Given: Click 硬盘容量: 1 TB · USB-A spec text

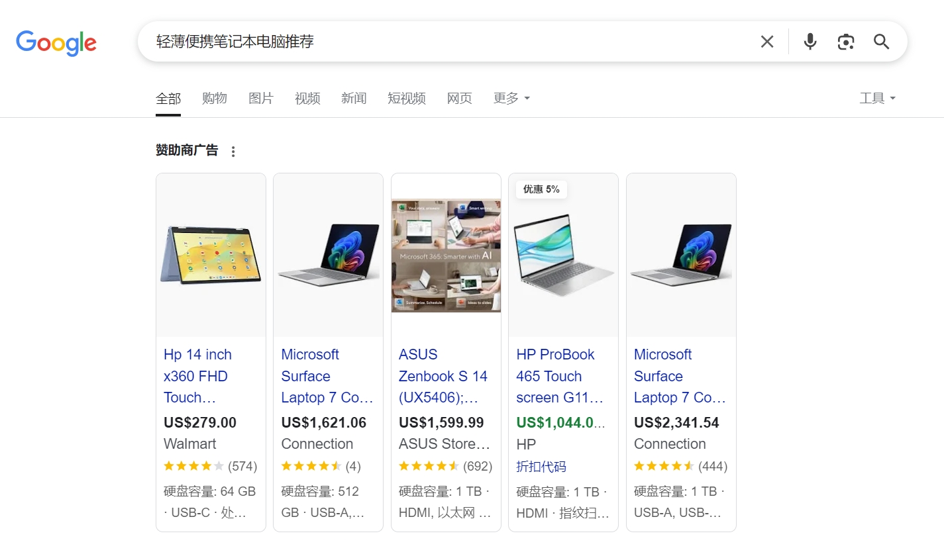Looking at the screenshot, I should (x=680, y=502).
